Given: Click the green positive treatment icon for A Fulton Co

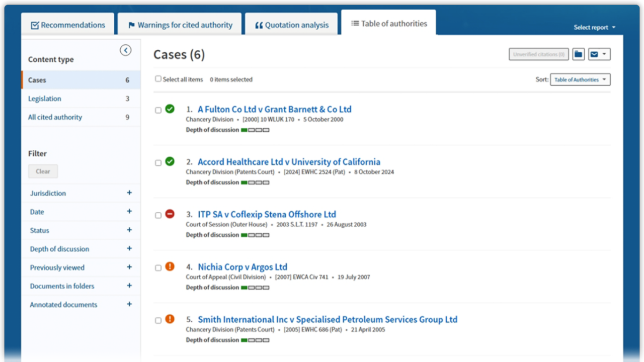Looking at the screenshot, I should click(x=170, y=108).
